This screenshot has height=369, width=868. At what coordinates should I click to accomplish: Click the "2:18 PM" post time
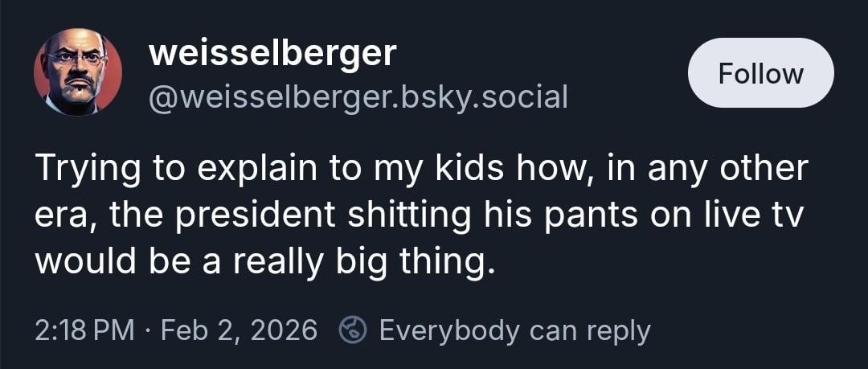pos(84,330)
